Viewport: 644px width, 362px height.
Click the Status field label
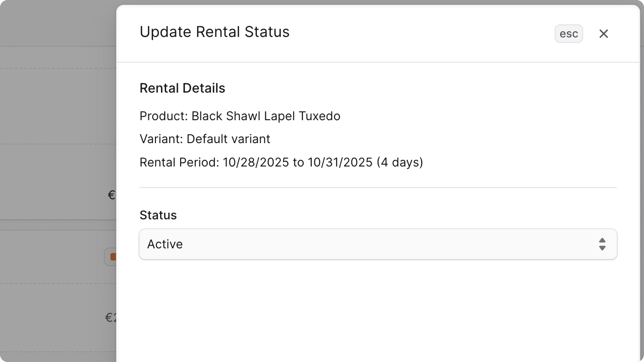point(158,215)
